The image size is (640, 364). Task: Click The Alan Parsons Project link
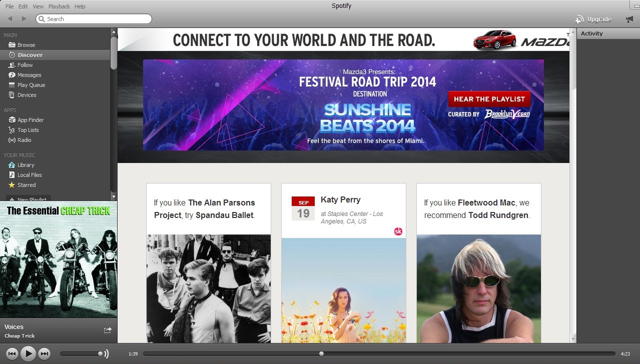click(x=205, y=209)
